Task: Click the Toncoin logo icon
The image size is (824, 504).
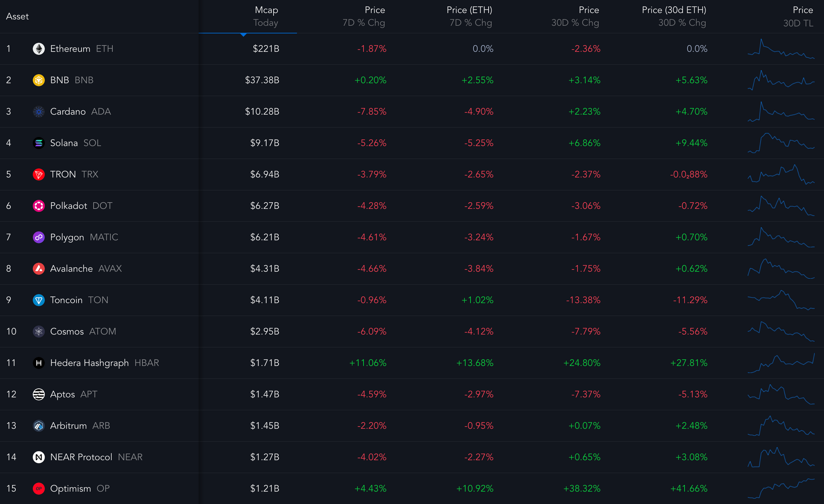Action: point(38,300)
